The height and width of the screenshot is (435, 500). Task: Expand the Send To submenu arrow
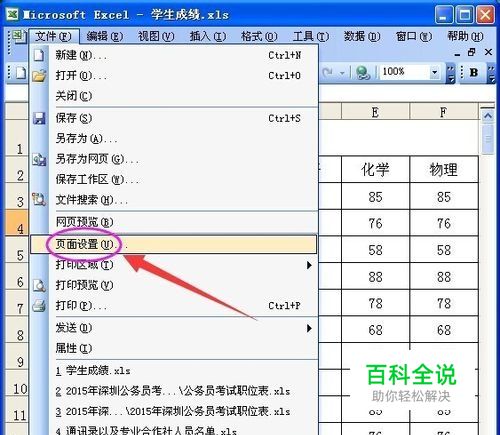pos(309,328)
